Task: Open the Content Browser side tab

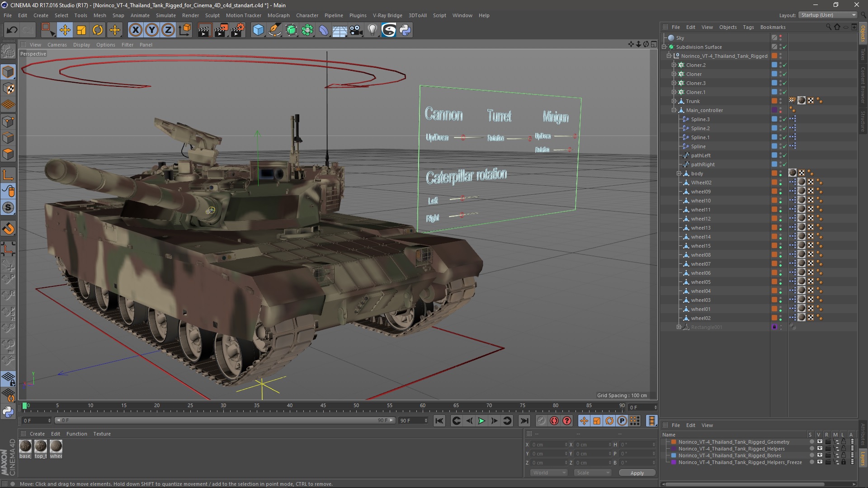Action: tap(863, 85)
